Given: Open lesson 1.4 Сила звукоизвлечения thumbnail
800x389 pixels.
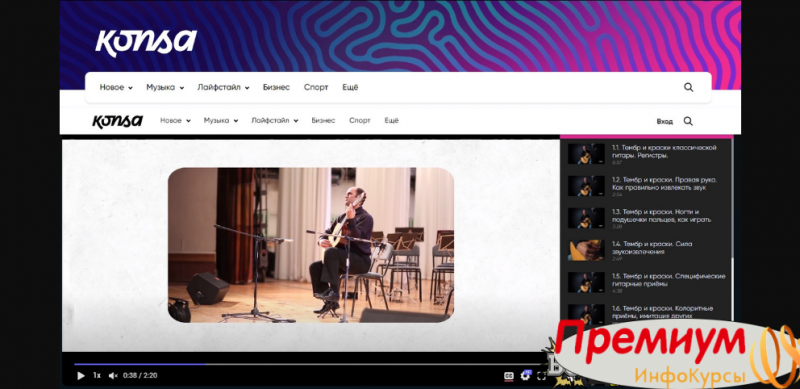Looking at the screenshot, I should click(x=586, y=250).
